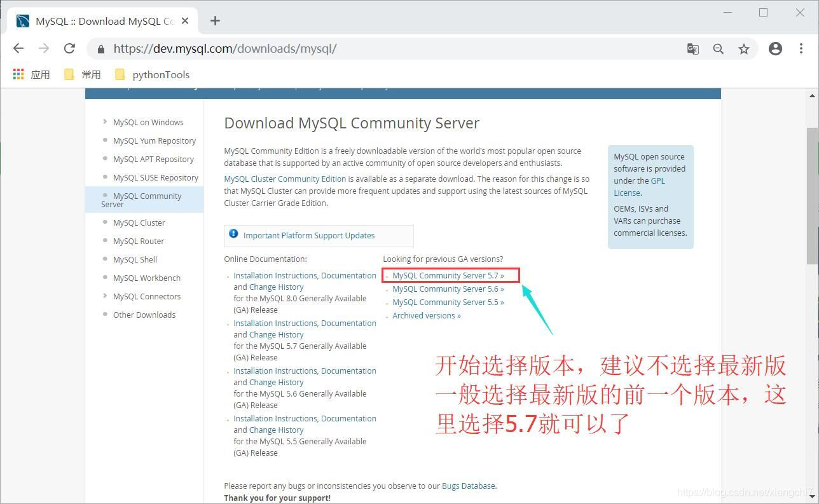
Task: Open a new tab with the plus button
Action: click(215, 21)
